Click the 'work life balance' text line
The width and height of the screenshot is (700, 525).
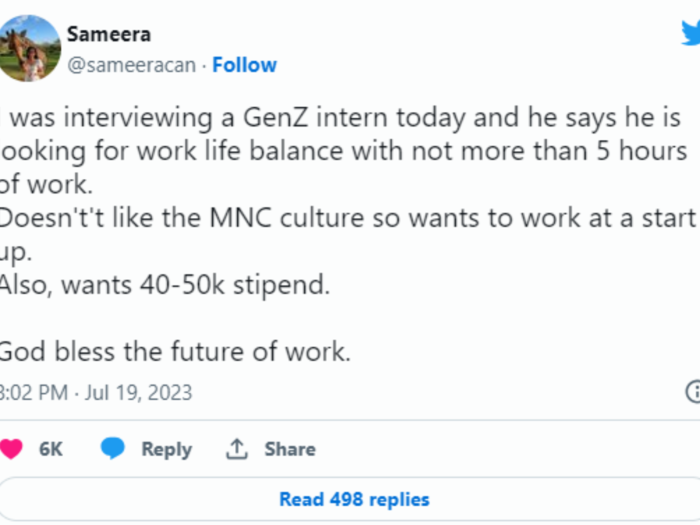click(343, 152)
